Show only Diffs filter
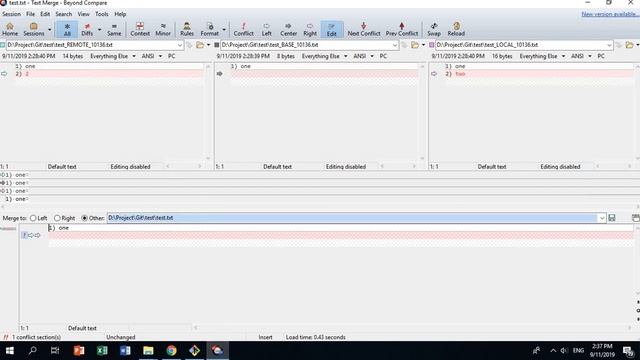This screenshot has width=640, height=360. click(x=87, y=29)
